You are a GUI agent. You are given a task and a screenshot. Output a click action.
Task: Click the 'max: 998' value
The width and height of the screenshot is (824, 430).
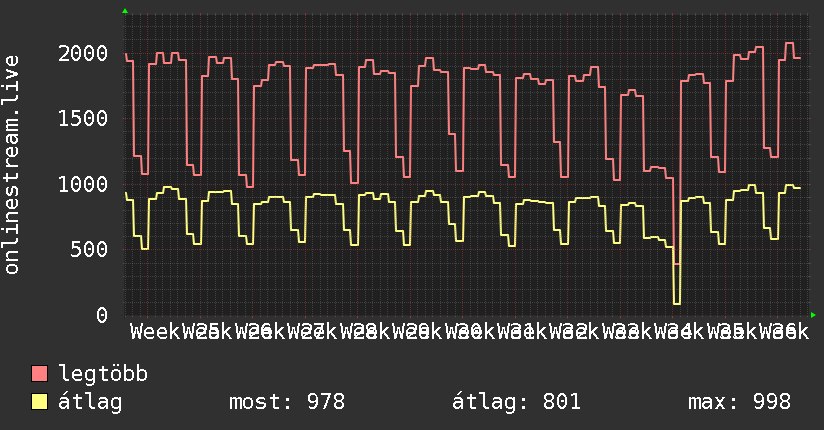pos(739,402)
